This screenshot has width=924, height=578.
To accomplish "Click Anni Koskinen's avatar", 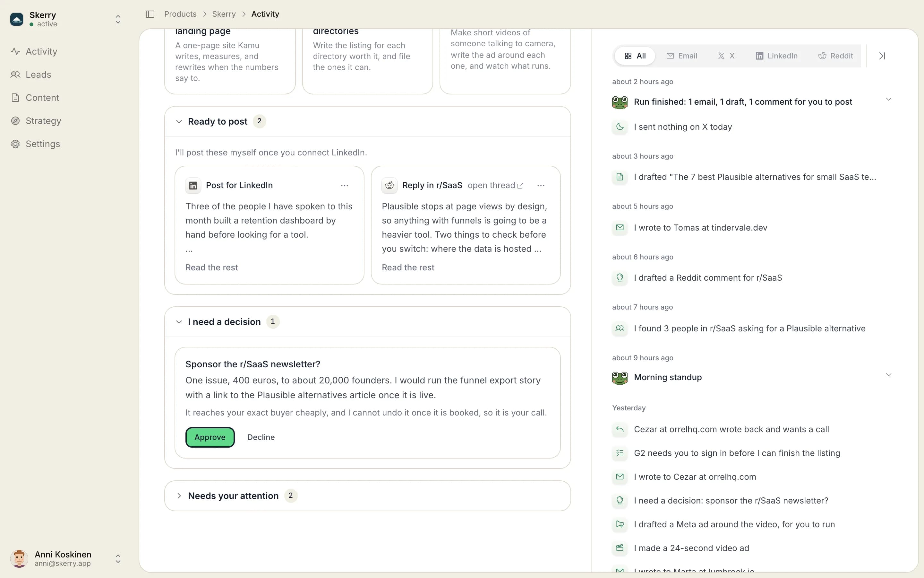I will (19, 558).
